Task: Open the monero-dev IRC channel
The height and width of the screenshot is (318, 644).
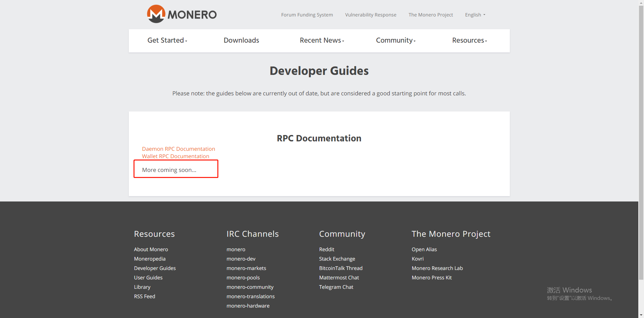Action: coord(241,259)
